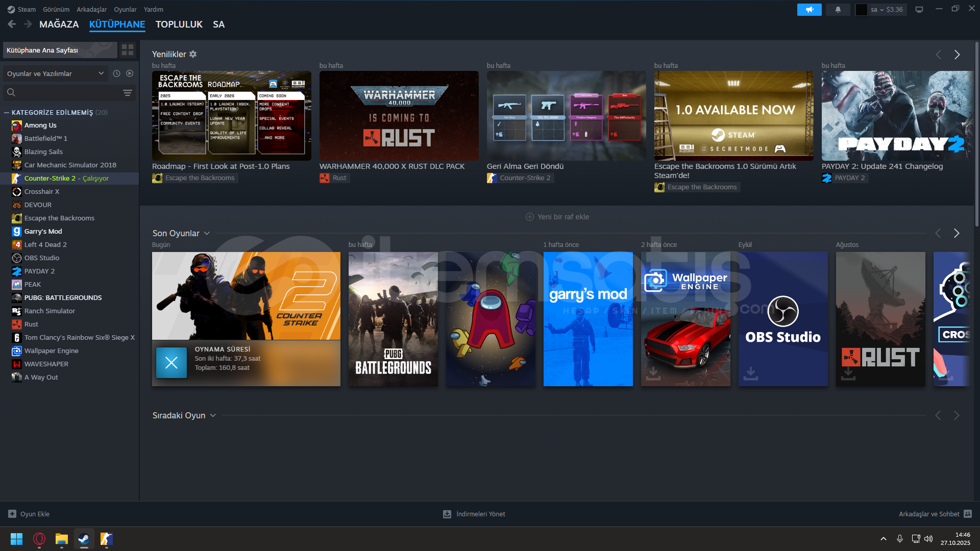980x551 pixels.
Task: Open the announcements megaphone button
Action: (809, 10)
